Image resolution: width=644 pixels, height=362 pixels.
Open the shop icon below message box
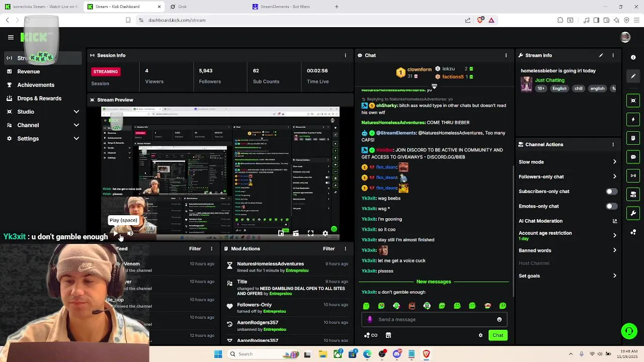pyautogui.click(x=388, y=335)
